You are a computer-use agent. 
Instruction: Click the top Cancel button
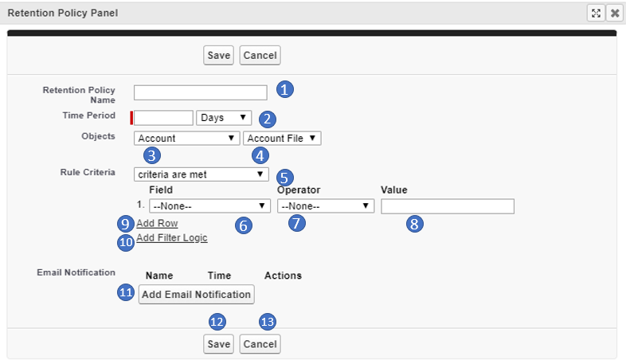260,55
